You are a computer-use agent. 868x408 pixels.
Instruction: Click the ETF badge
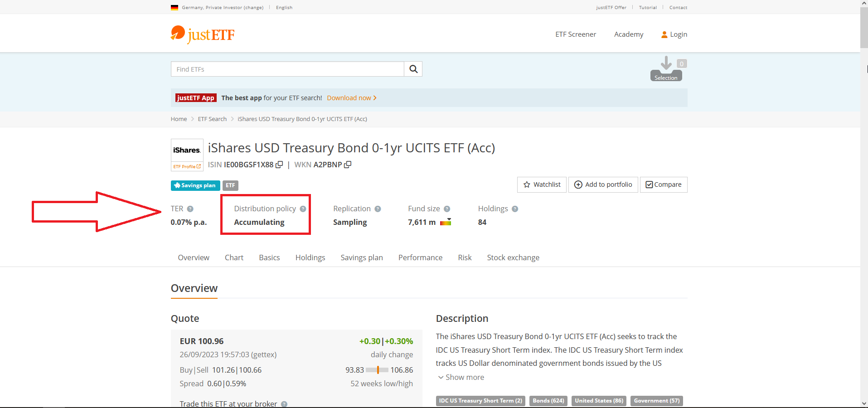tap(230, 185)
